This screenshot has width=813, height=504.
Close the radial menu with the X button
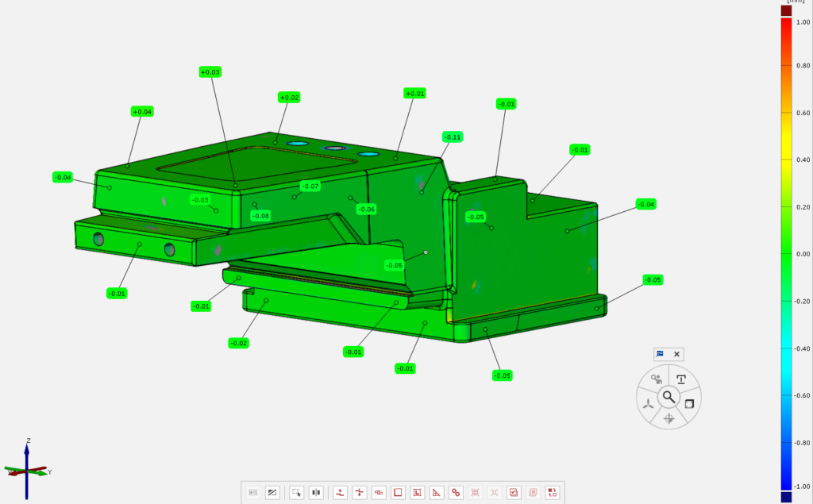(676, 354)
